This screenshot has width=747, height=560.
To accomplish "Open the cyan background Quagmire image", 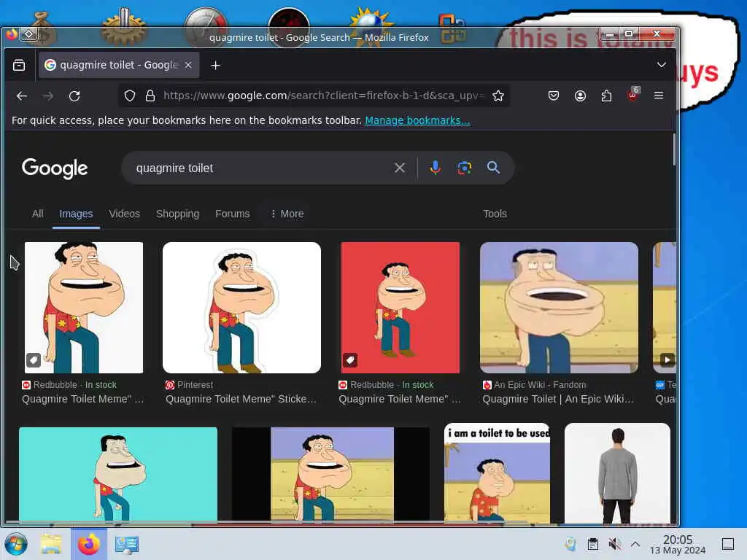I will click(x=118, y=474).
